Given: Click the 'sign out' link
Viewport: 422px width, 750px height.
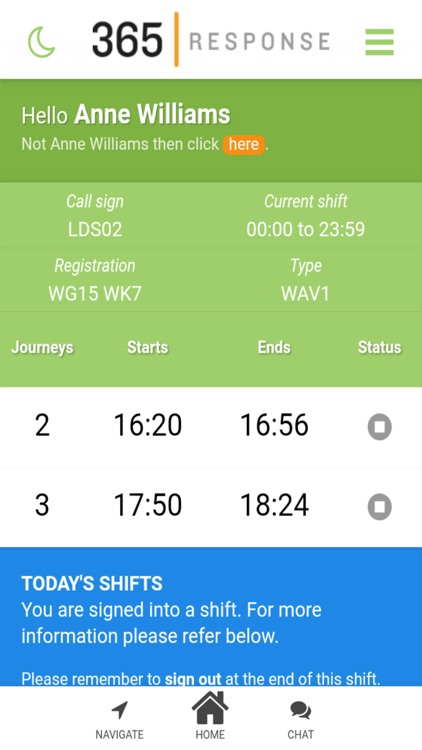Looking at the screenshot, I should [x=193, y=679].
